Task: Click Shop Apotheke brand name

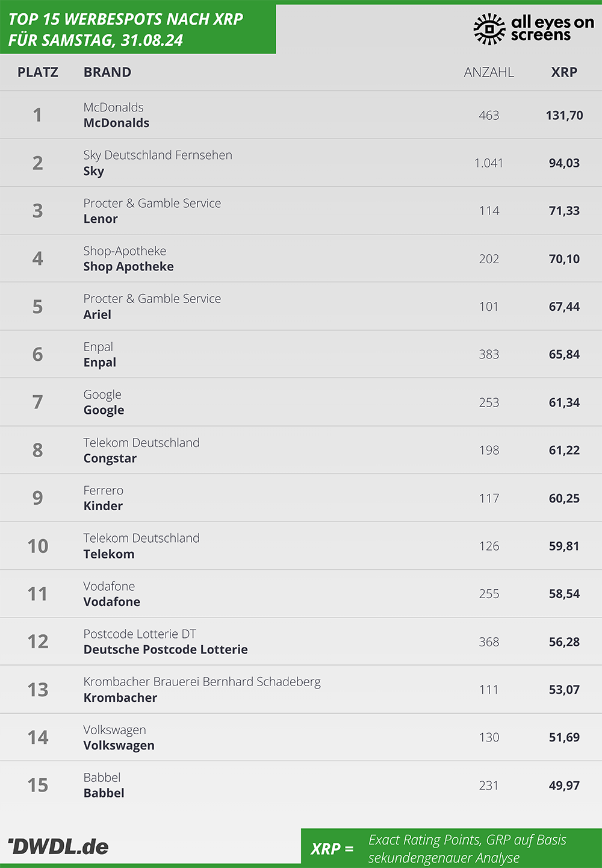Action: point(128,267)
